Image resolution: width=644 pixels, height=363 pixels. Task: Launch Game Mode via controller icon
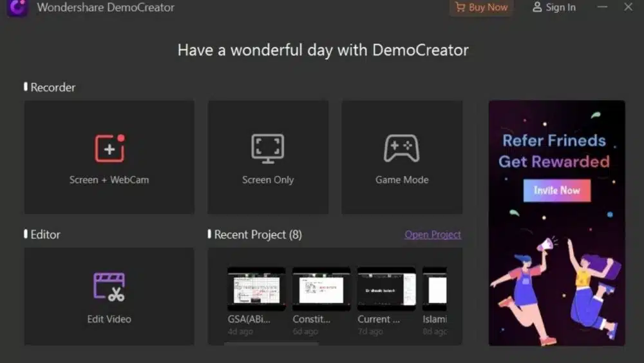click(x=401, y=149)
